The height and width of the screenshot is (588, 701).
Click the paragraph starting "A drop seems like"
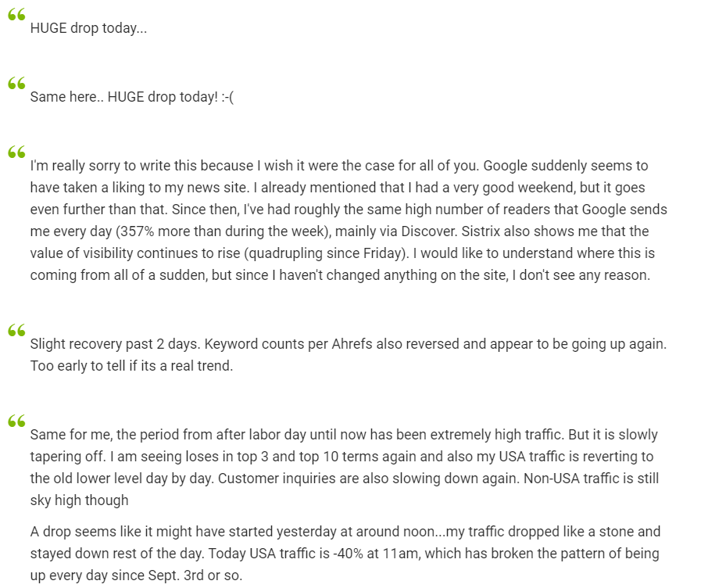(345, 554)
